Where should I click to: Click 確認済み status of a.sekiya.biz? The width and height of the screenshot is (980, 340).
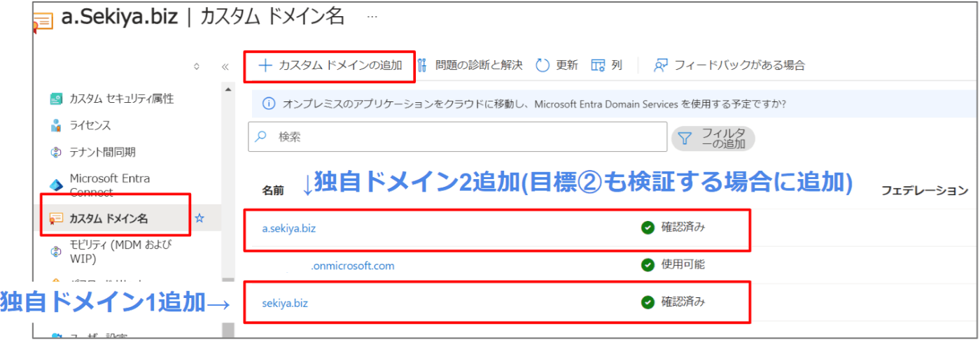(x=673, y=227)
